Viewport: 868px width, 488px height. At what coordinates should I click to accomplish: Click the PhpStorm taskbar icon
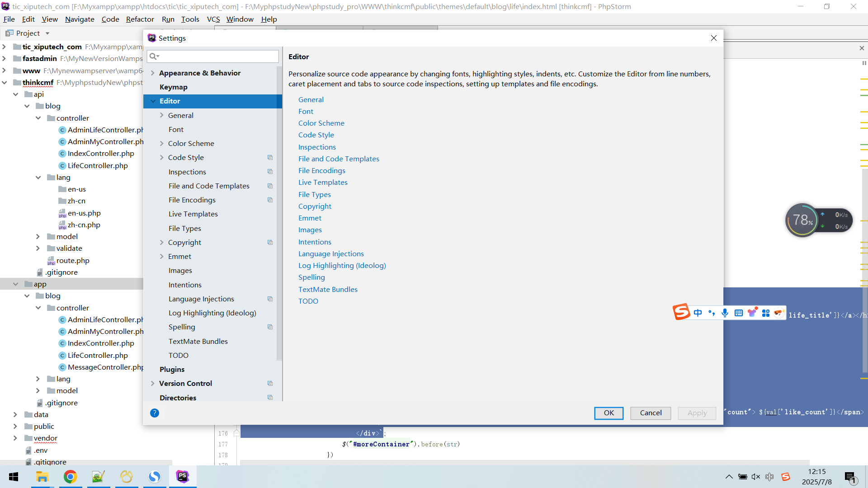coord(183,477)
